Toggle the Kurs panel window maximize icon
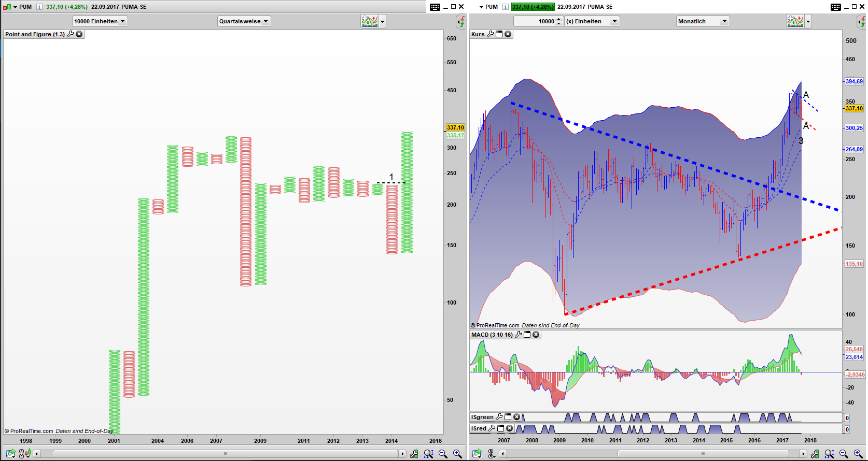Viewport: 868px width, 461px height. click(499, 34)
